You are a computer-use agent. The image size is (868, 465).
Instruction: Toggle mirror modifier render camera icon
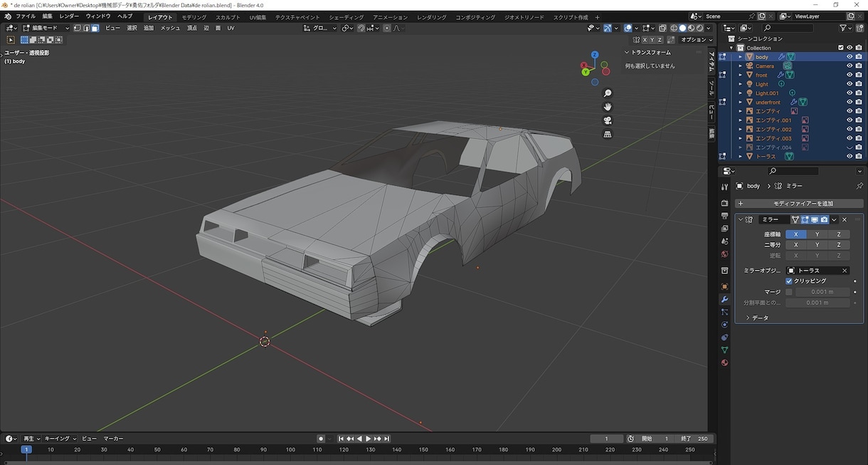coord(824,219)
